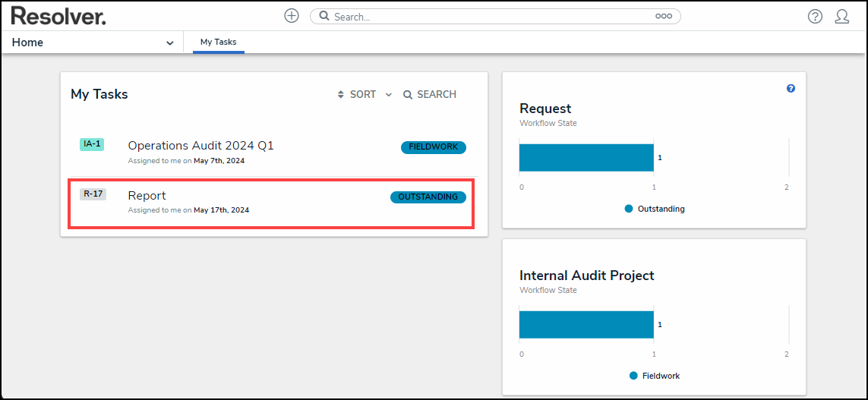This screenshot has height=400, width=868.
Task: Expand the Home navigation dropdown
Action: click(x=169, y=43)
